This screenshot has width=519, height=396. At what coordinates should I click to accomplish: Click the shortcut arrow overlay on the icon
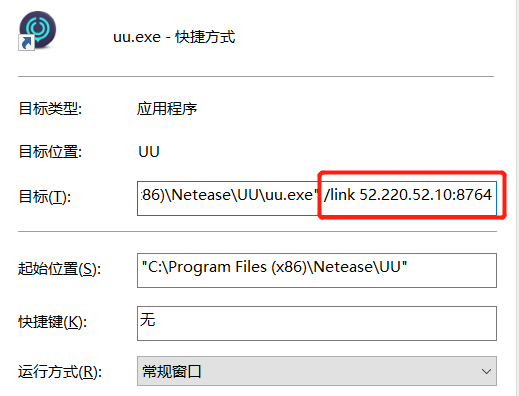pyautogui.click(x=26, y=43)
